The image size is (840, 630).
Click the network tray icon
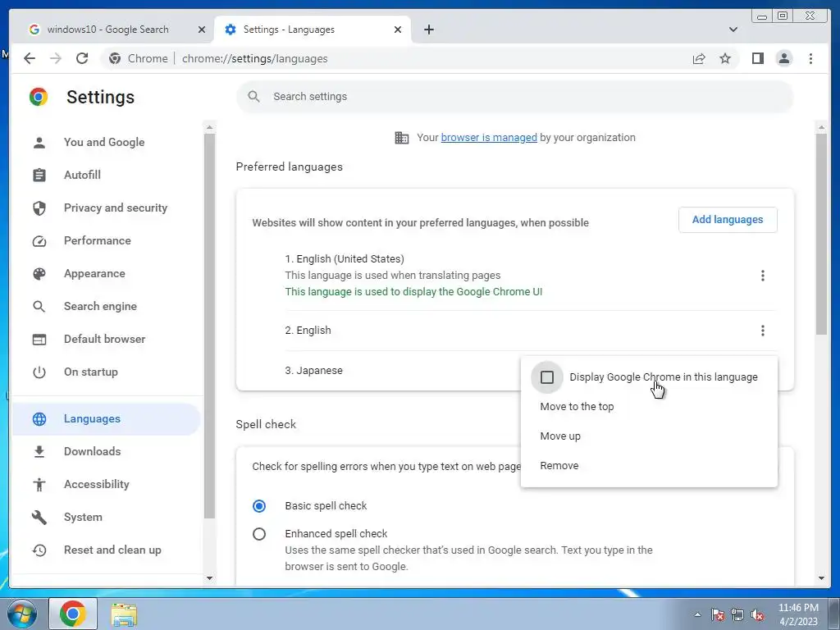pos(737,614)
